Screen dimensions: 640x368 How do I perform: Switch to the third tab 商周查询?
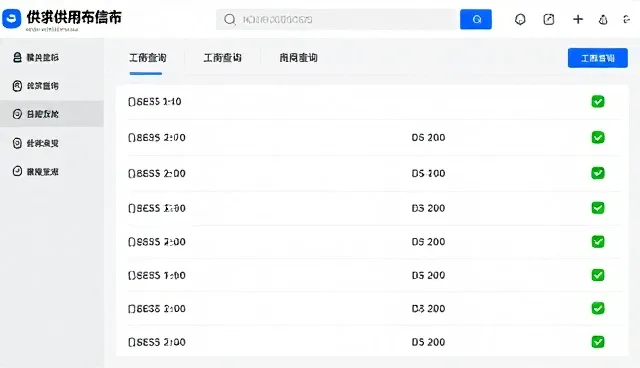click(298, 58)
